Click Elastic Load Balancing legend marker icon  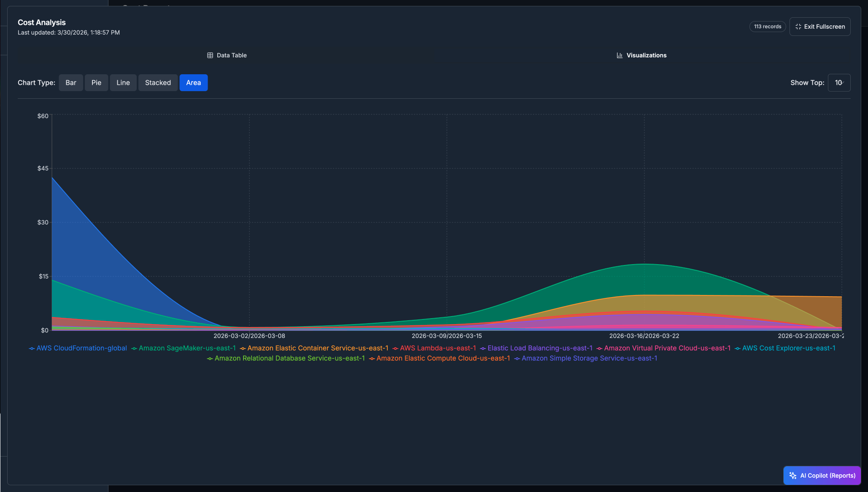(x=483, y=349)
